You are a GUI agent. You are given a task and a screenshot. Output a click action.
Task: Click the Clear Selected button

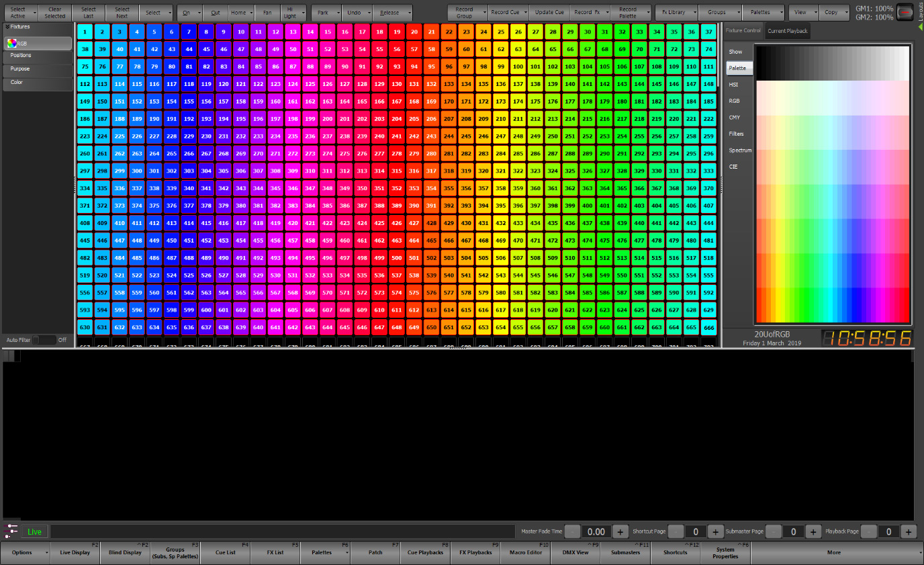55,13
